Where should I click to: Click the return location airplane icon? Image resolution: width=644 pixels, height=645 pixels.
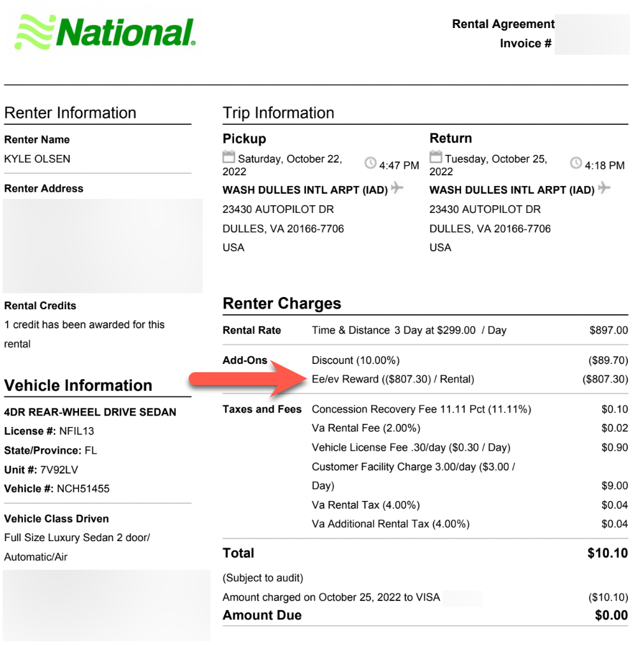click(604, 188)
